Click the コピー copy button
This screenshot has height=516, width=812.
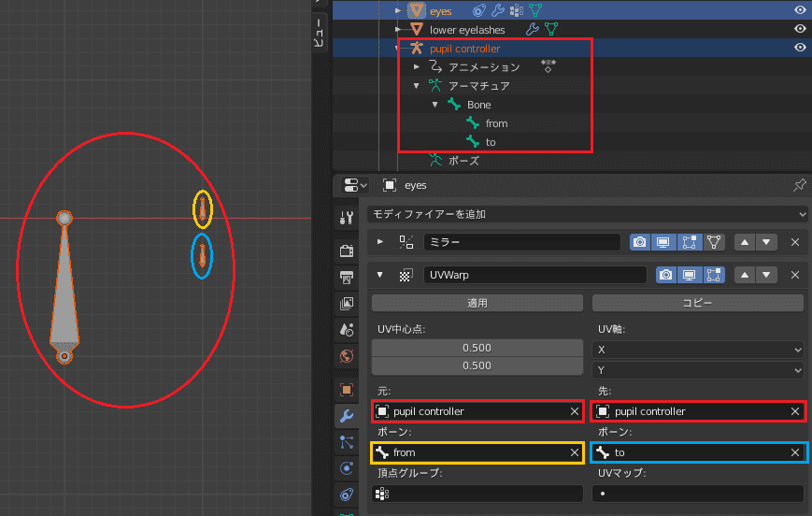point(698,303)
